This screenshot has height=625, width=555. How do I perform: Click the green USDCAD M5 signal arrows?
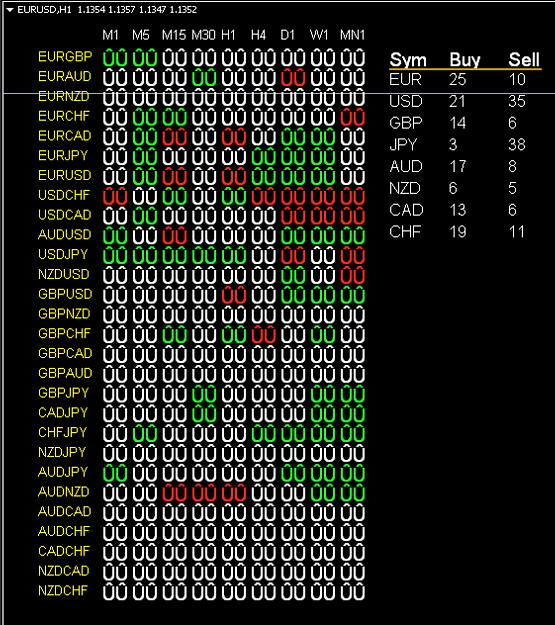click(x=145, y=216)
